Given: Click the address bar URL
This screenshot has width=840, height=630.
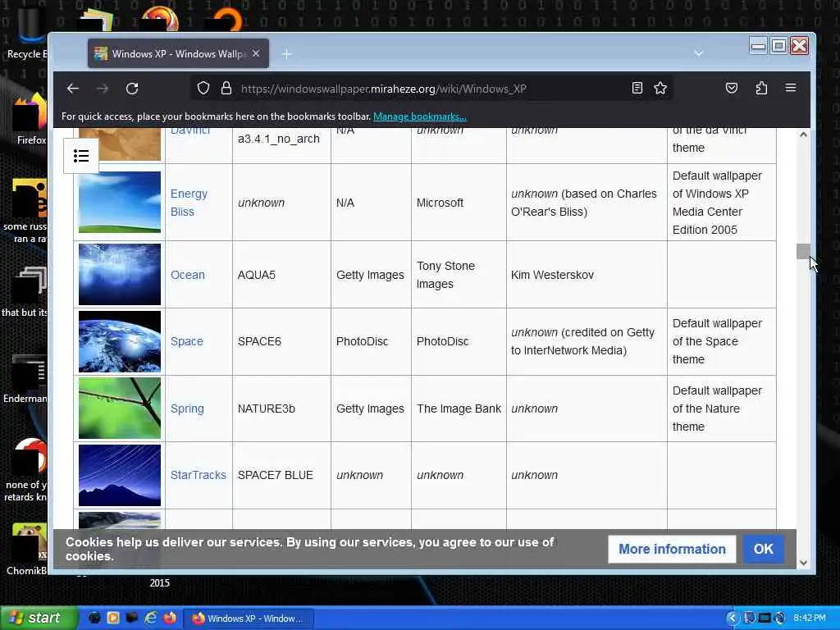Looking at the screenshot, I should [384, 89].
